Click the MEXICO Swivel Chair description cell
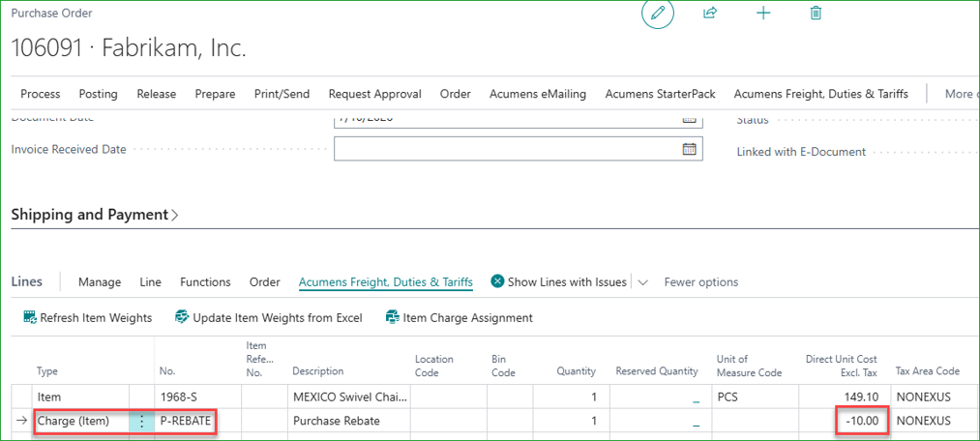This screenshot has width=980, height=441. 349,397
